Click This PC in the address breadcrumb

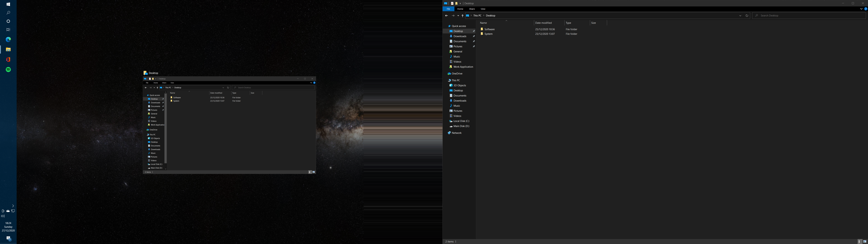point(477,15)
